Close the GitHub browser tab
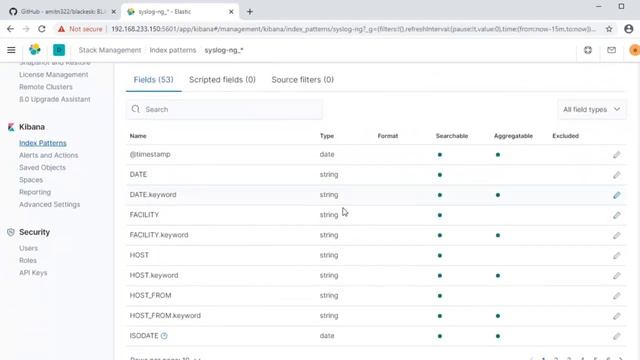 point(114,12)
